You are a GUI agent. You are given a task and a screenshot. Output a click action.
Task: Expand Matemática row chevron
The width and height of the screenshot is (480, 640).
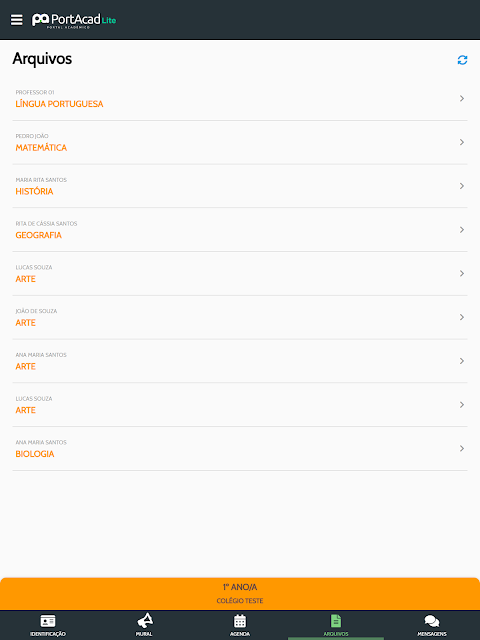click(x=462, y=142)
